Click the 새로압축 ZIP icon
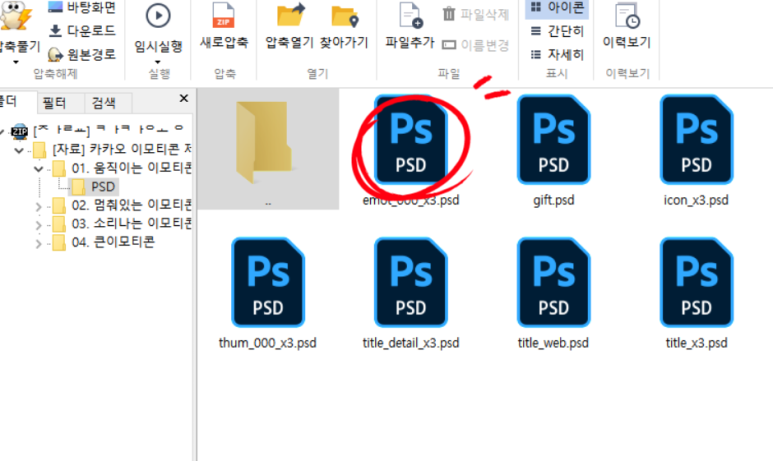The image size is (773, 461). (x=223, y=16)
